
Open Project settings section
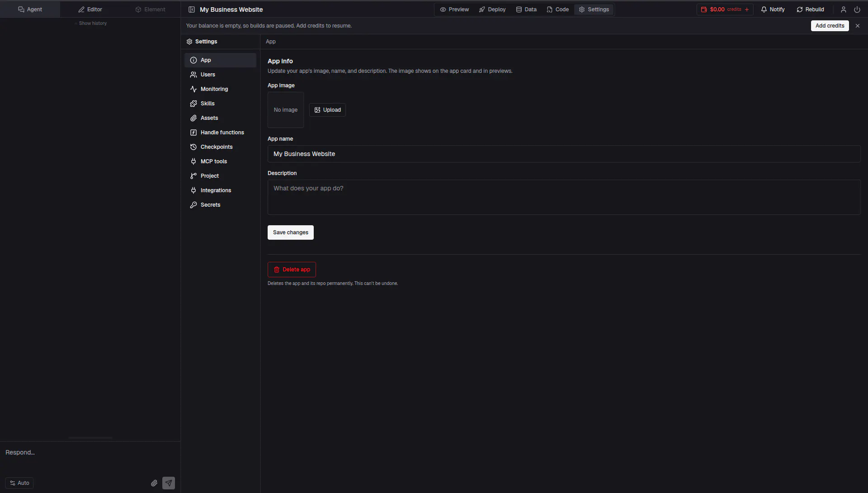pos(220,176)
